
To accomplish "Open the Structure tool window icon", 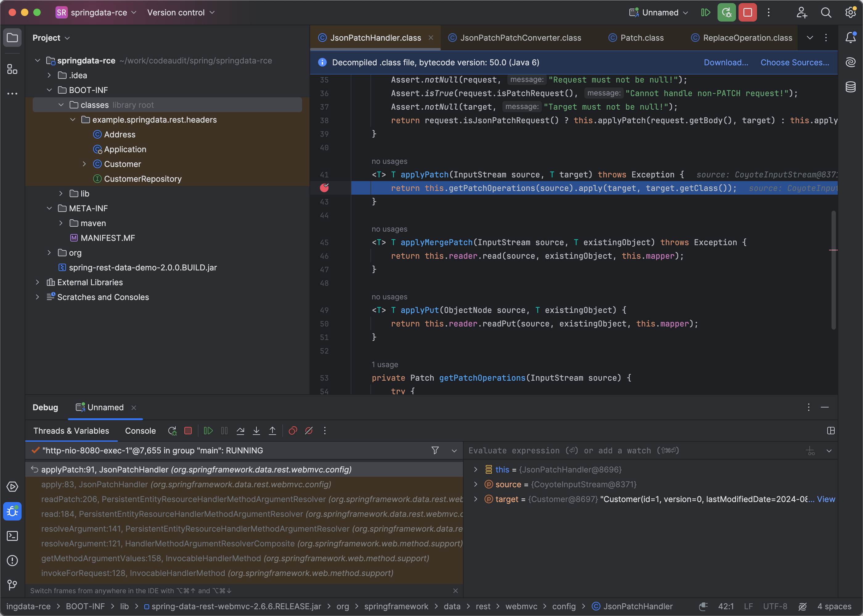I will pyautogui.click(x=12, y=69).
